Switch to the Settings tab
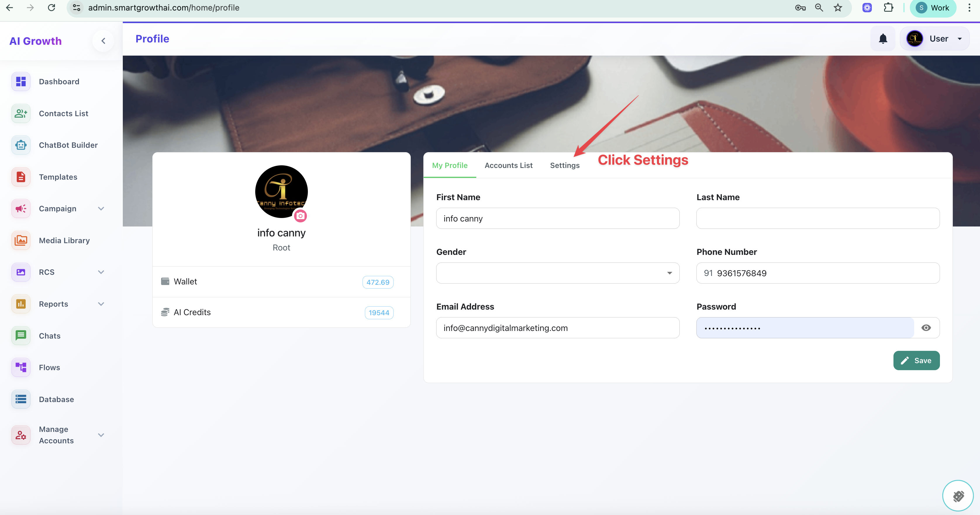The width and height of the screenshot is (980, 515). 565,165
